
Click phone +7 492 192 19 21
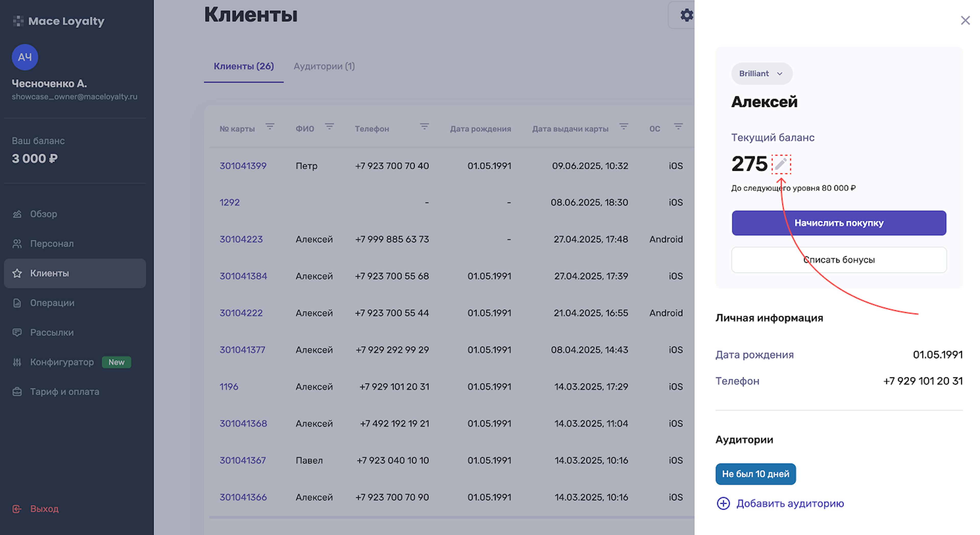395,424
